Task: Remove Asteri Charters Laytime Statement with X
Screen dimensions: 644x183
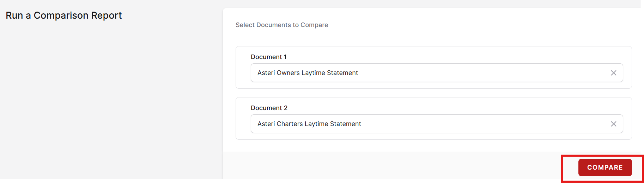Action: click(x=613, y=124)
